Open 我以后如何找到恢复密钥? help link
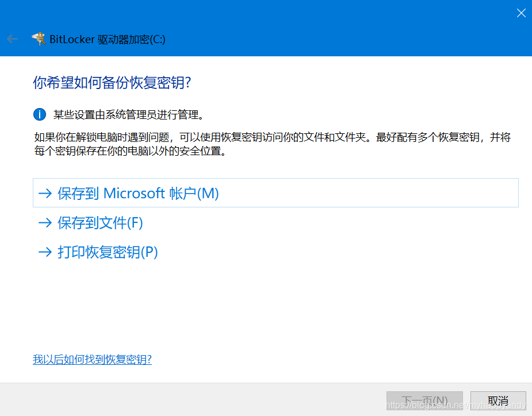Viewport: 532px width, 416px height. tap(92, 359)
